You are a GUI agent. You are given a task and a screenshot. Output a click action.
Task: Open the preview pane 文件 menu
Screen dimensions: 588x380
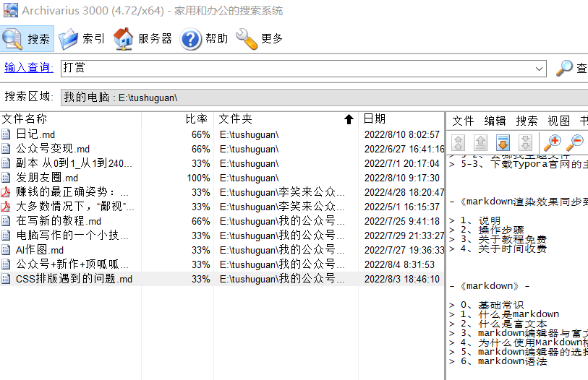coord(463,121)
